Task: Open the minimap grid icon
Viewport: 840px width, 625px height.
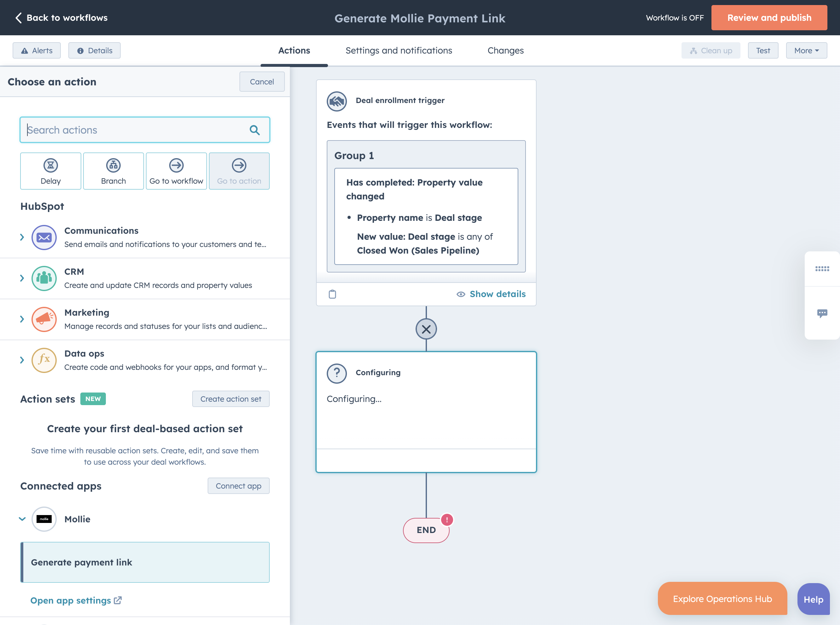Action: (822, 269)
